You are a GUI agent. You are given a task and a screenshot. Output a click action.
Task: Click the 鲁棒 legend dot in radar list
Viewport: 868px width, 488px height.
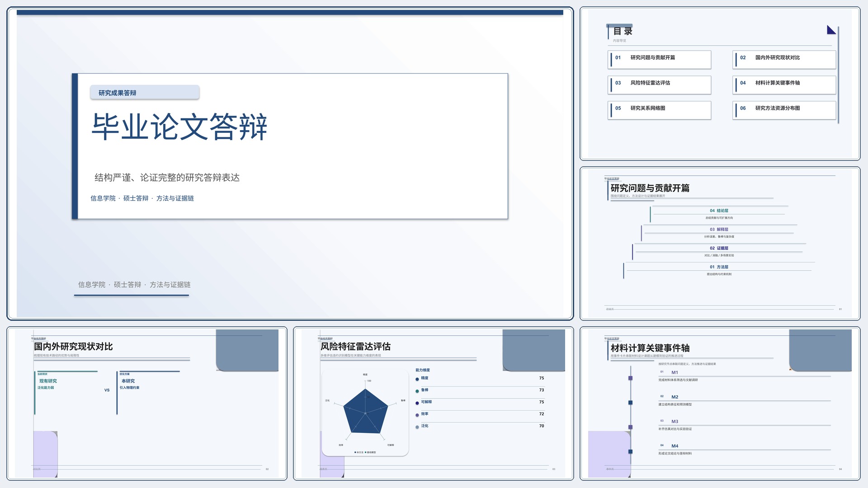[x=417, y=391]
